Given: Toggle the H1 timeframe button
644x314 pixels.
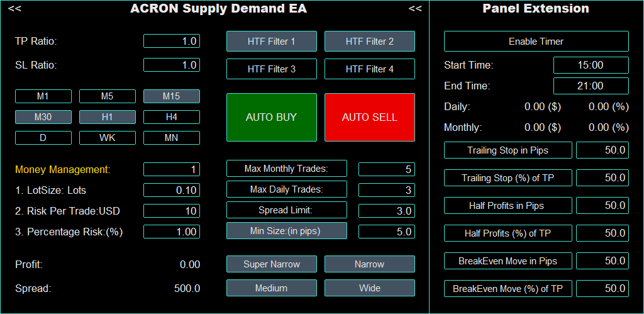Looking at the screenshot, I should 107,117.
